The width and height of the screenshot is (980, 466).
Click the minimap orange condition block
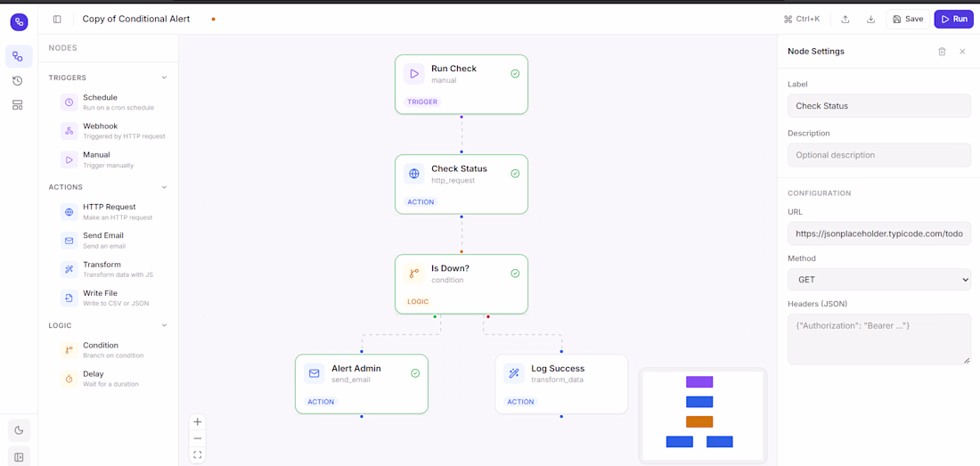tap(699, 421)
